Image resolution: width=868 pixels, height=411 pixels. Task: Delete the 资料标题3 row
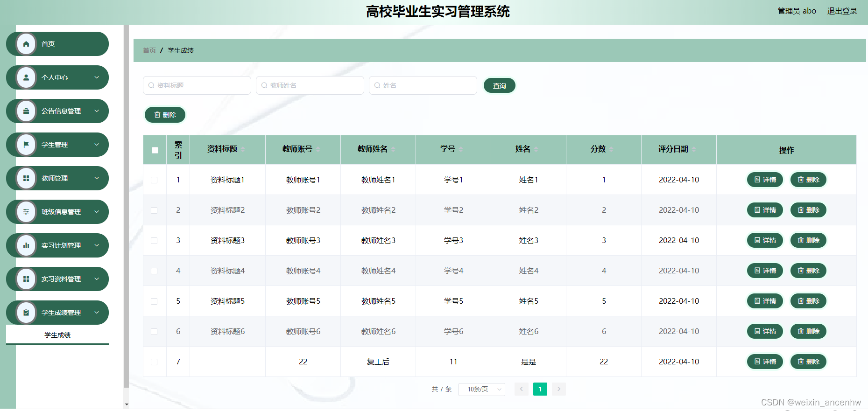click(808, 240)
